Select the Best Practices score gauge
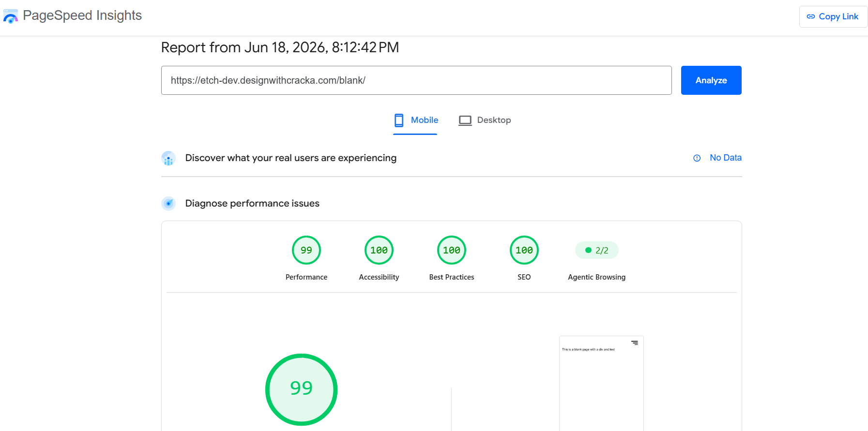 coord(452,250)
